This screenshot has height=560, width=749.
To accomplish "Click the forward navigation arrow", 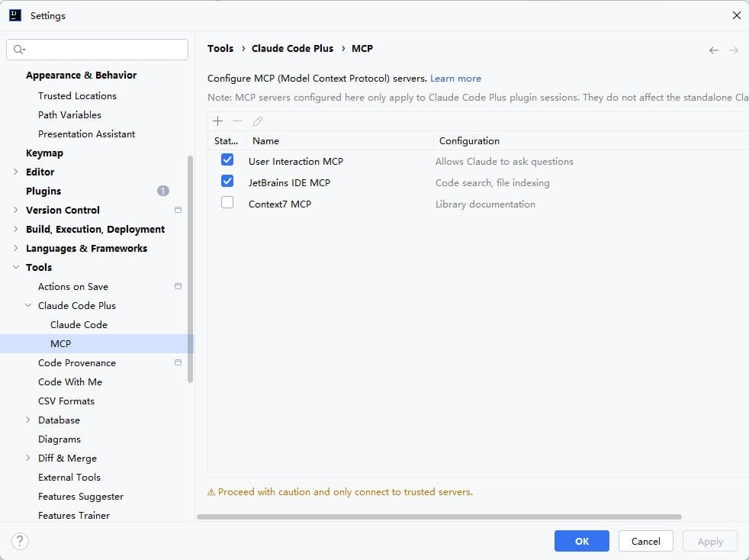I will coord(733,50).
